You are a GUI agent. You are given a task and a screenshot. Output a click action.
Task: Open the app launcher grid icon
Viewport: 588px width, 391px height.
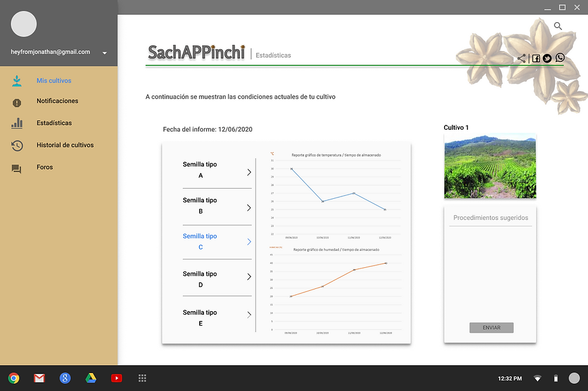[x=142, y=378]
